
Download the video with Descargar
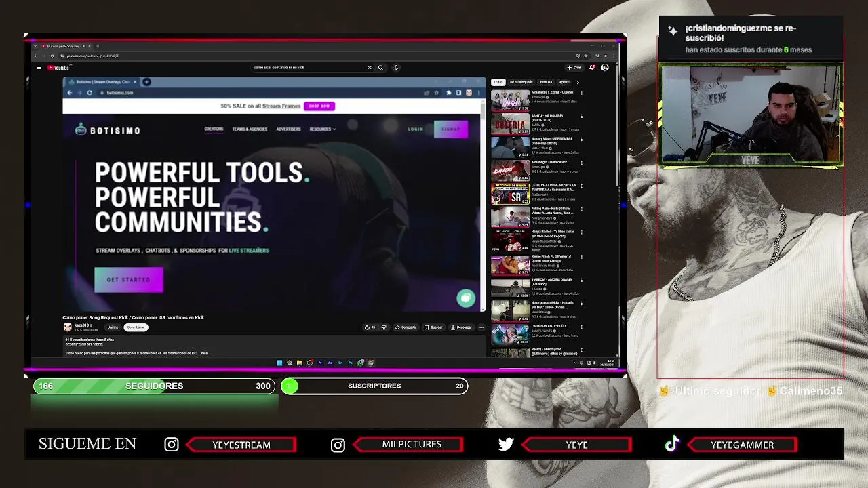461,327
